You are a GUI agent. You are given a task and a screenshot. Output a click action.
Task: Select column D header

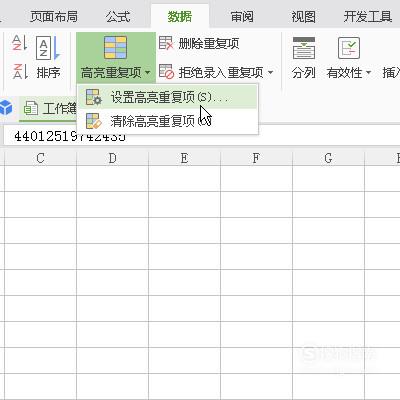point(113,158)
